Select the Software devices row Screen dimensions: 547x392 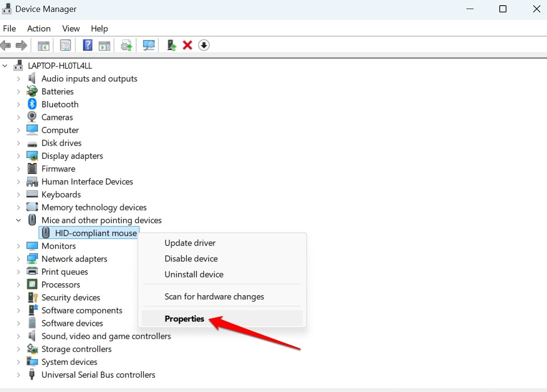pos(72,323)
